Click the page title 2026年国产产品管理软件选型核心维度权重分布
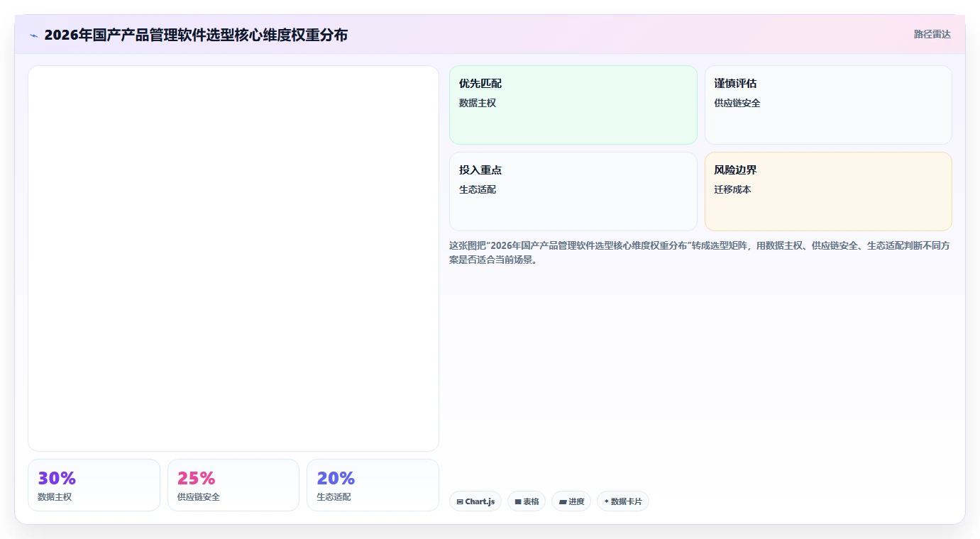Image resolution: width=980 pixels, height=539 pixels. (x=196, y=35)
